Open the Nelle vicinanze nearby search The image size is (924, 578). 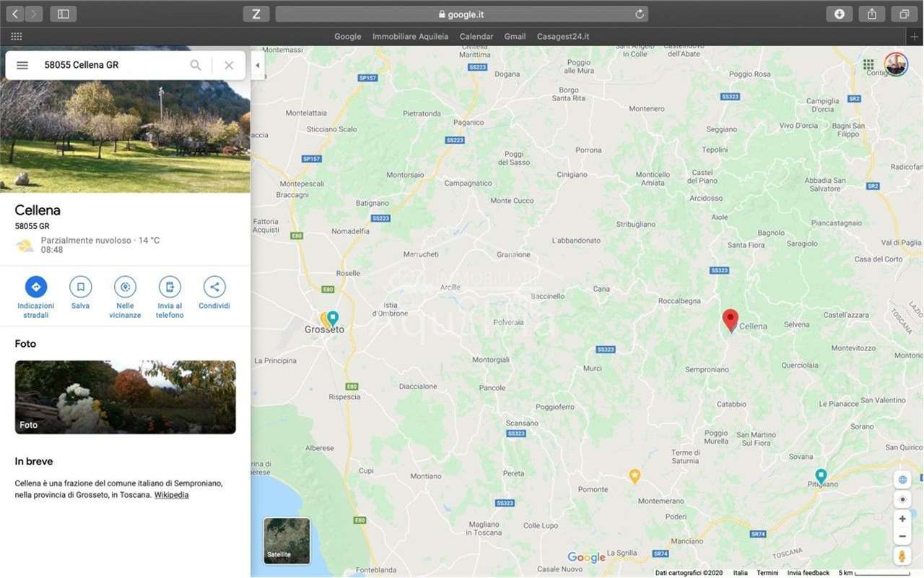click(x=125, y=287)
